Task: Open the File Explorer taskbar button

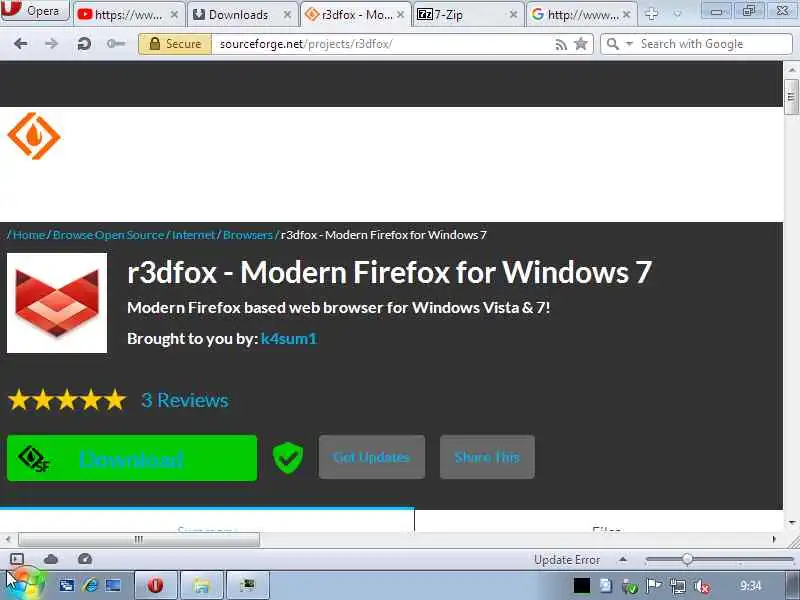Action: point(202,585)
